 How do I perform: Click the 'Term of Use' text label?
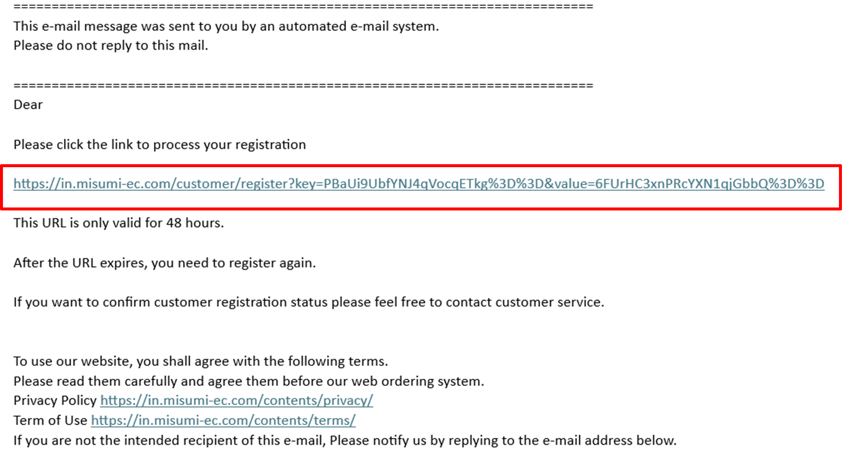[x=50, y=420]
